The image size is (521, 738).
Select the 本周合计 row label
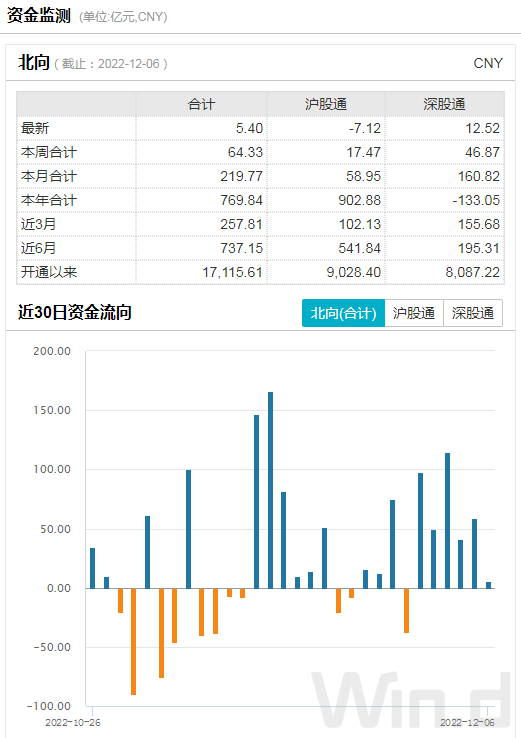pos(48,152)
